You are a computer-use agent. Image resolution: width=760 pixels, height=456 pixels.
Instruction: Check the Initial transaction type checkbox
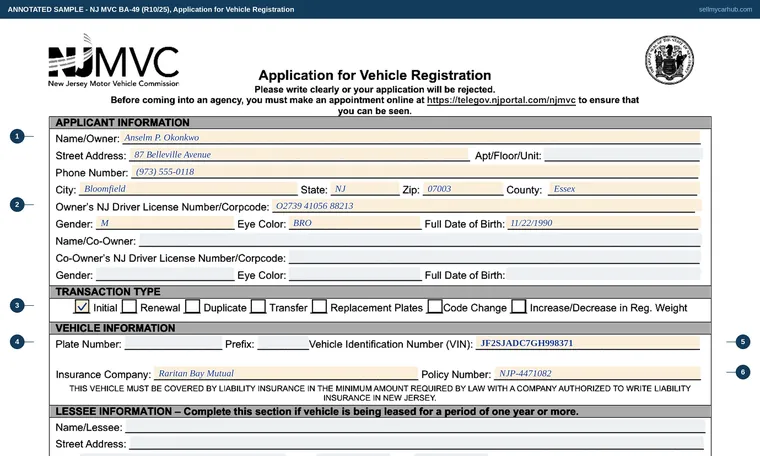(x=82, y=306)
